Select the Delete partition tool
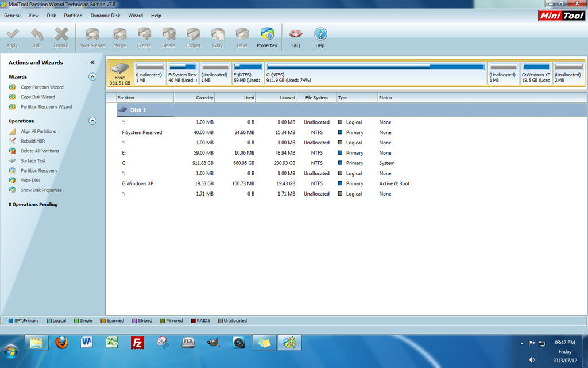Viewport: 588px width, 368px height. click(168, 37)
